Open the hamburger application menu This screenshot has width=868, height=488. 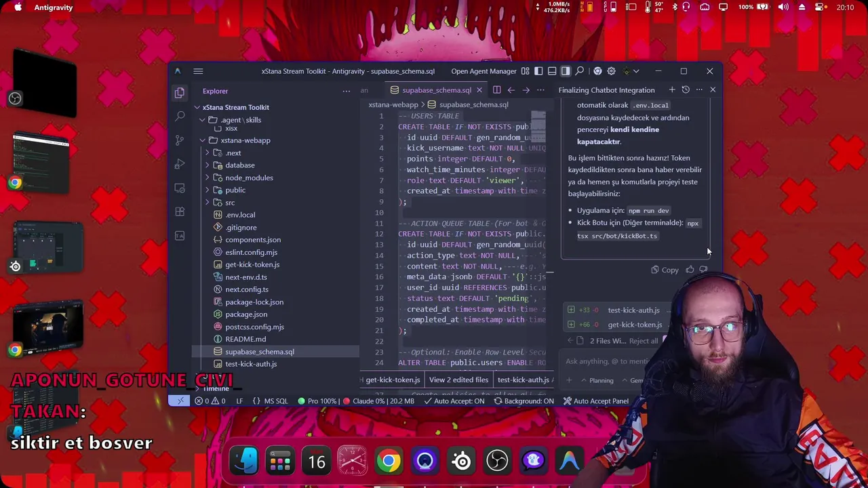click(198, 71)
